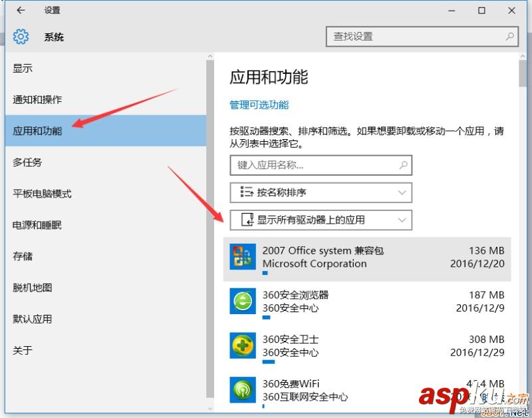This screenshot has width=532, height=418.
Task: Select the 360安全卫士 app icon
Action: [242, 344]
